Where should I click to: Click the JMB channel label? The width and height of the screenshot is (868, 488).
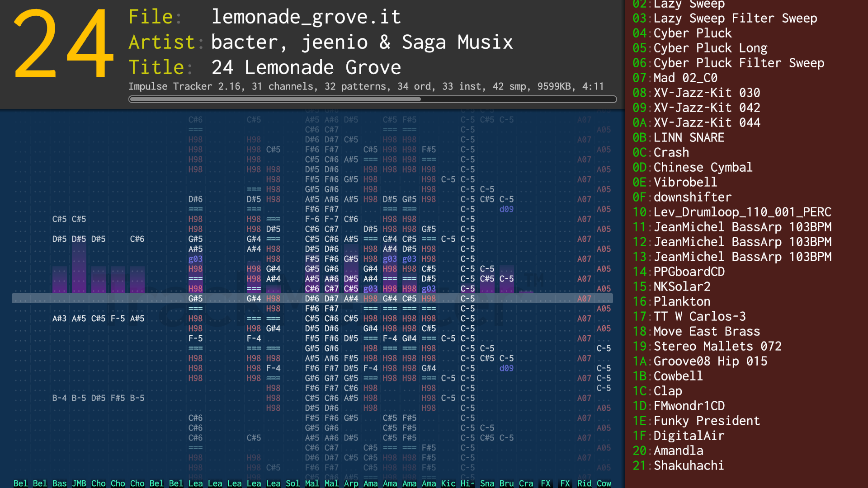[79, 483]
